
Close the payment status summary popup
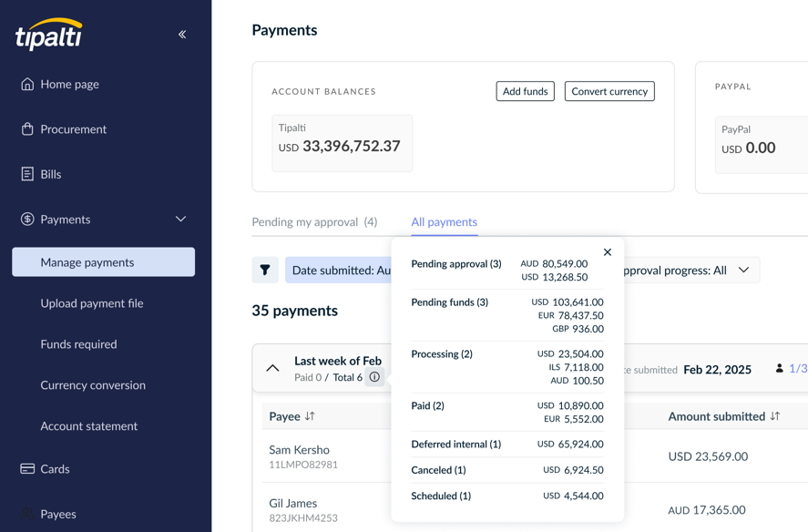[x=608, y=252]
